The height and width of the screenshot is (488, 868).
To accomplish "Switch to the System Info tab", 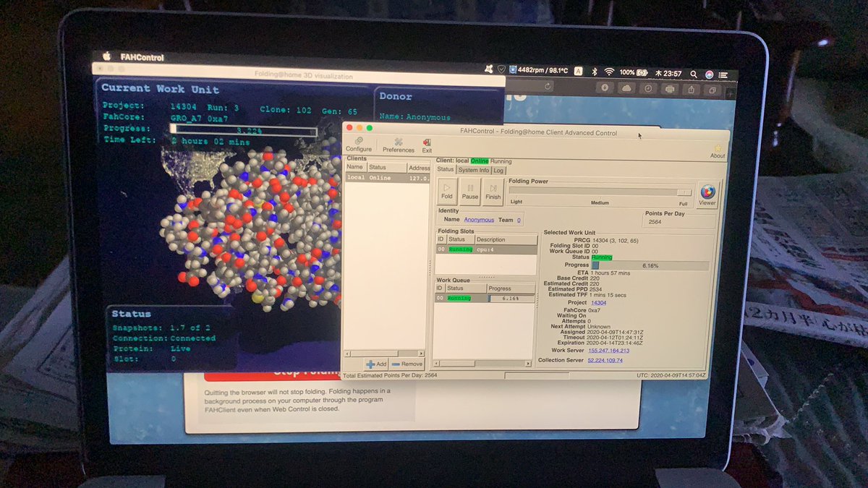I will pyautogui.click(x=474, y=170).
